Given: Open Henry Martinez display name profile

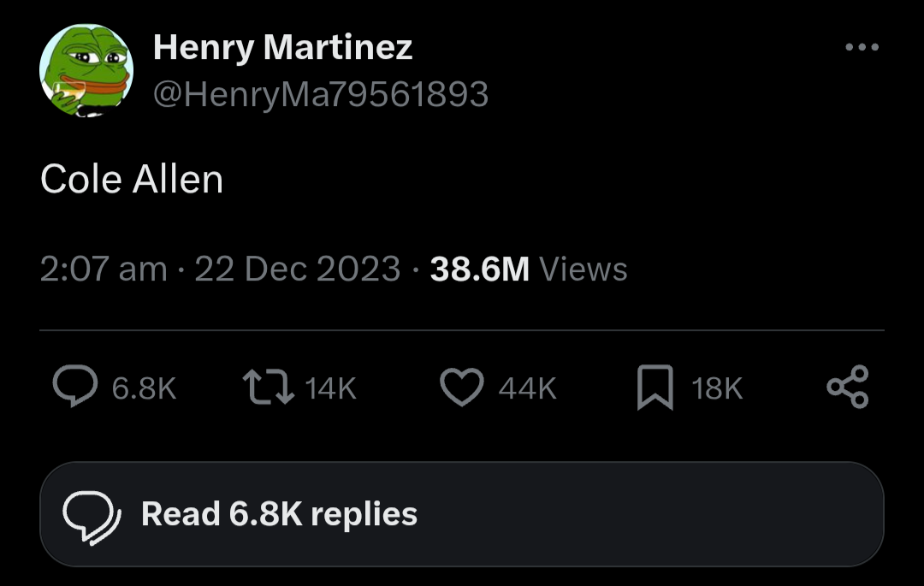Looking at the screenshot, I should click(x=282, y=48).
